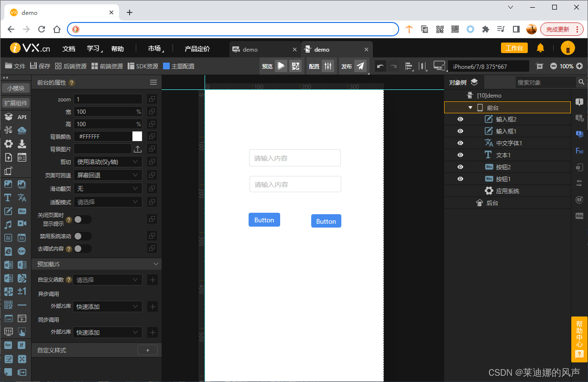Click the screenshot capture toolbar icon
This screenshot has width=588, height=382.
tap(540, 66)
